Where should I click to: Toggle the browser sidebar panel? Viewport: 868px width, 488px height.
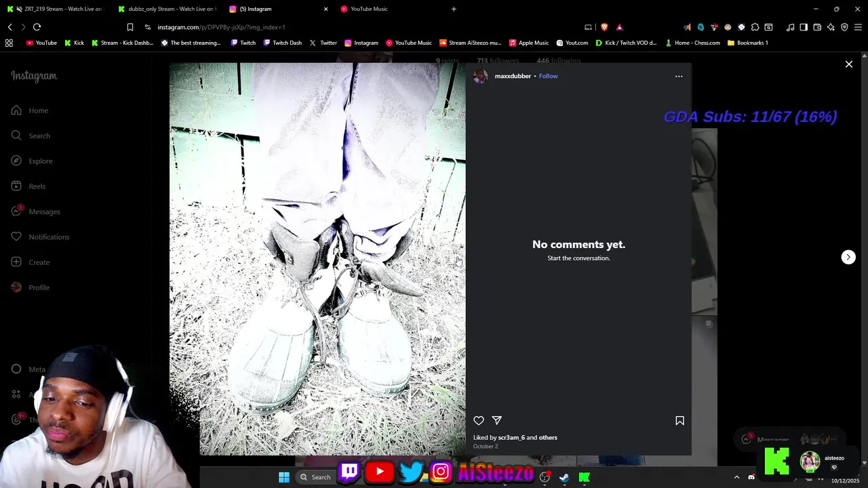[x=804, y=27]
